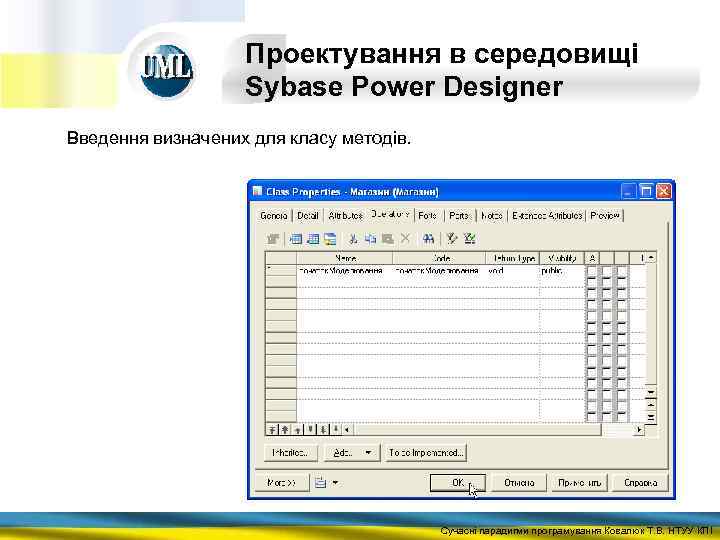Click the Отмена cancel button
The width and height of the screenshot is (720, 540).
click(x=519, y=483)
